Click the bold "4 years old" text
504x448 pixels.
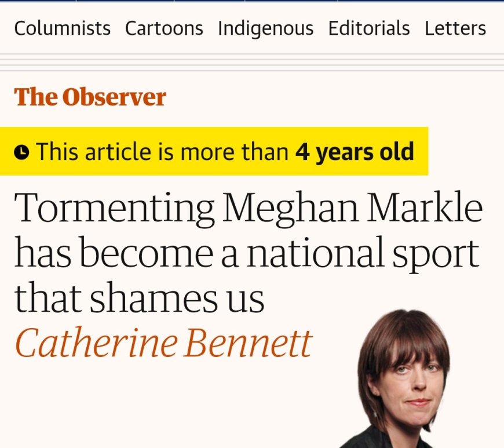coord(355,152)
